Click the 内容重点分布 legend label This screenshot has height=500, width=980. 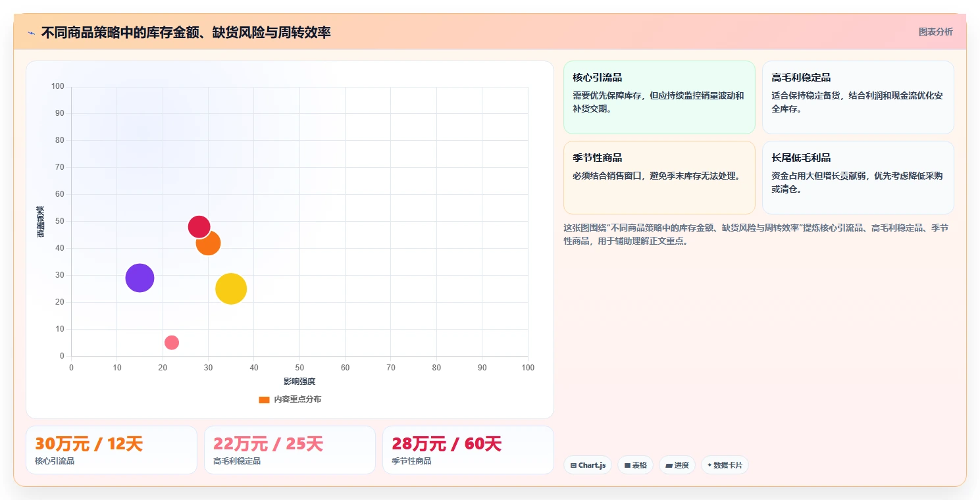297,399
